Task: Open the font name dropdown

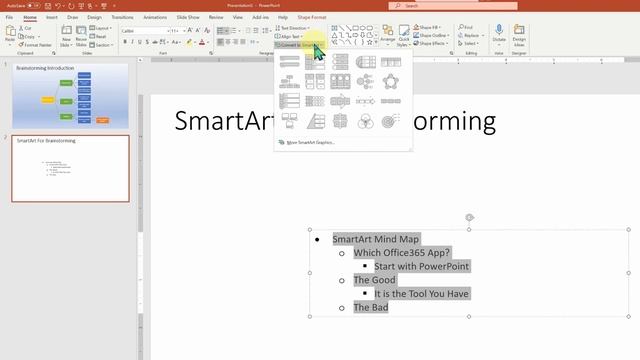Action: pyautogui.click(x=168, y=31)
